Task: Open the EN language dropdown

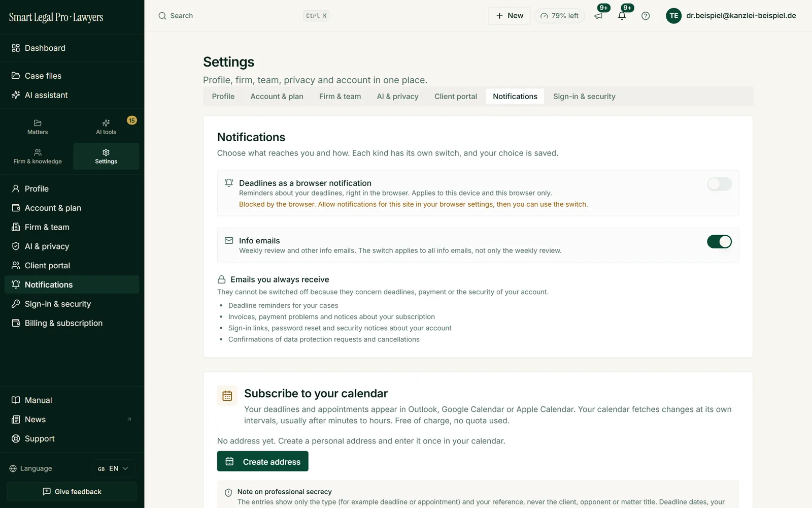Action: click(x=114, y=468)
